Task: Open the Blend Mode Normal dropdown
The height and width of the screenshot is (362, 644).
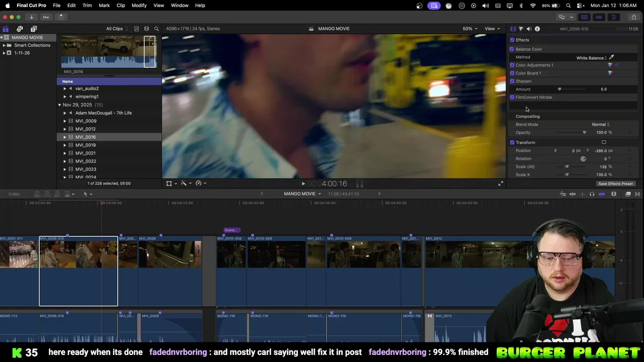Action: [x=601, y=124]
